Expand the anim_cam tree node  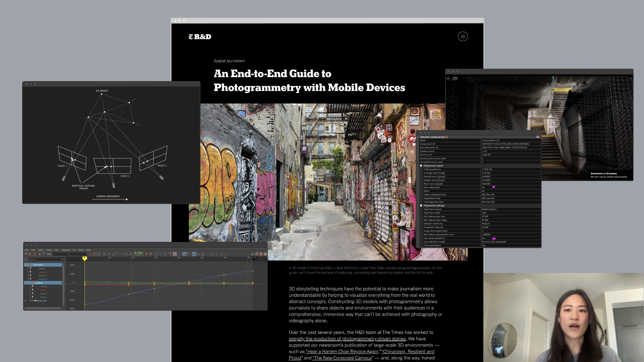click(32, 301)
